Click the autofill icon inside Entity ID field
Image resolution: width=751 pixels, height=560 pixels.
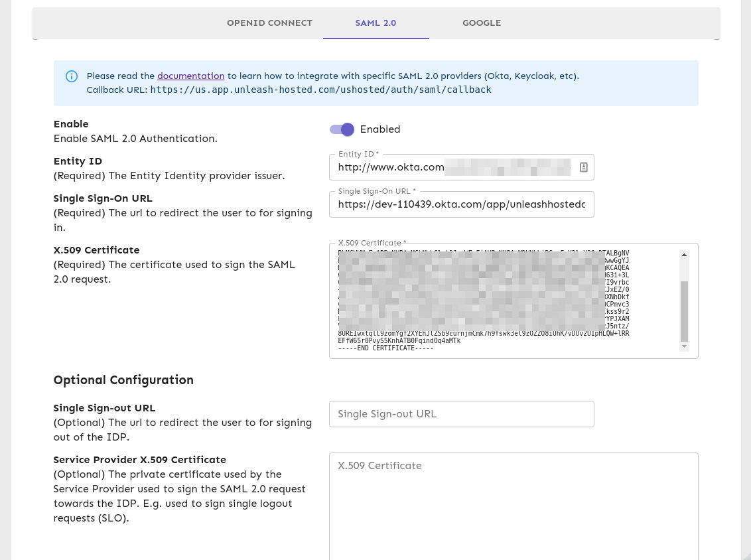[x=583, y=167]
